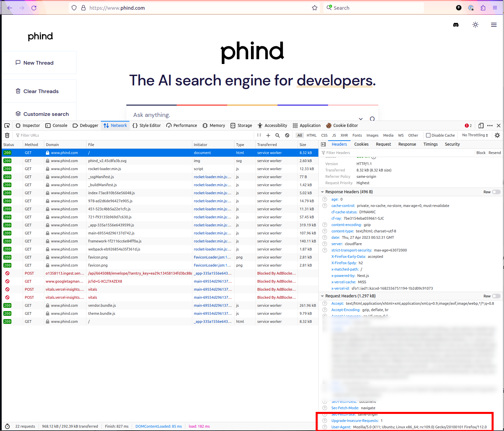This screenshot has height=431, width=504.
Task: Switch to Response details tab
Action: (x=407, y=144)
